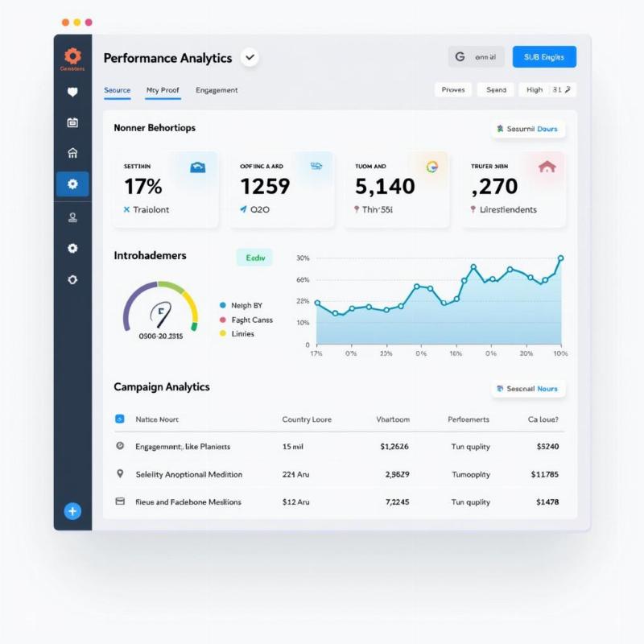Go to home icon in sidebar

point(72,153)
